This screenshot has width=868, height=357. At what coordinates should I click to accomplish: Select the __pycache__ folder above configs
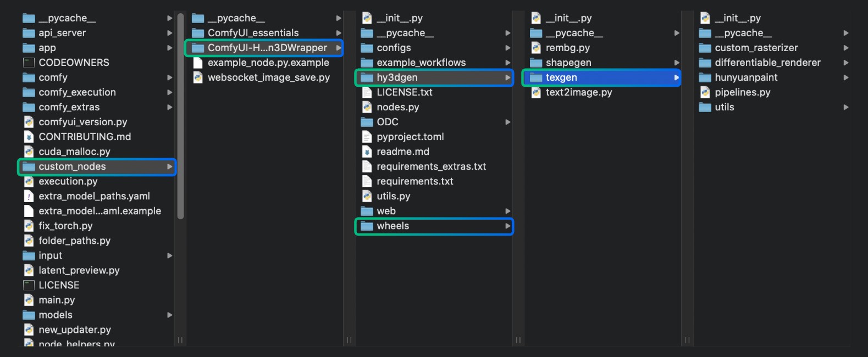[x=405, y=33]
